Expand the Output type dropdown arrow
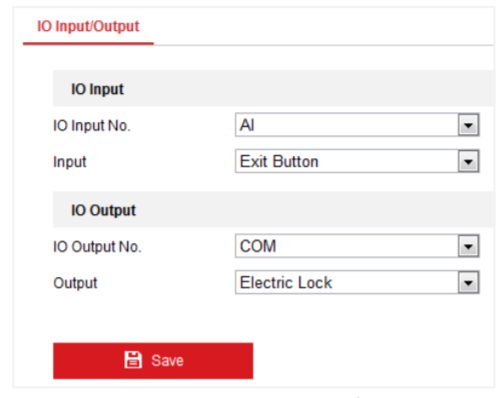504x398 pixels. 468,283
